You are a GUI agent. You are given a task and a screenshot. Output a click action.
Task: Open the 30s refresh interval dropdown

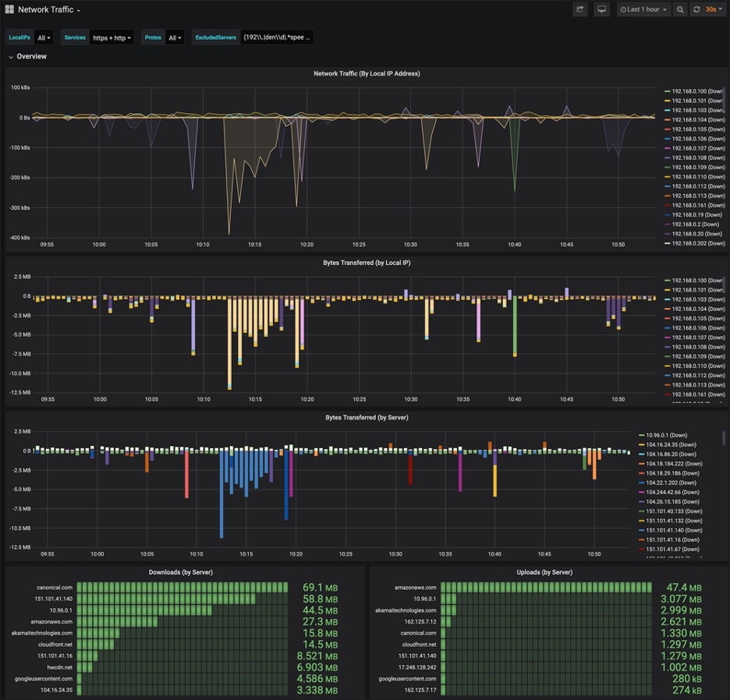(x=714, y=9)
